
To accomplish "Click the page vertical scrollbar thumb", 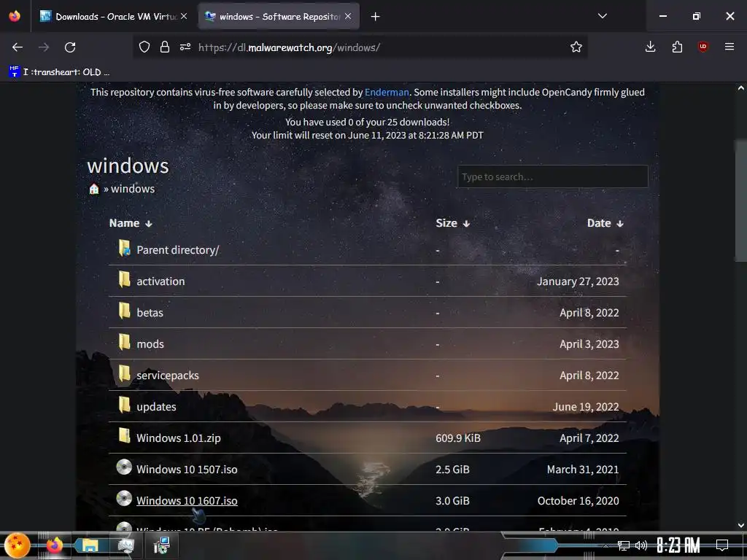I will coord(741,200).
